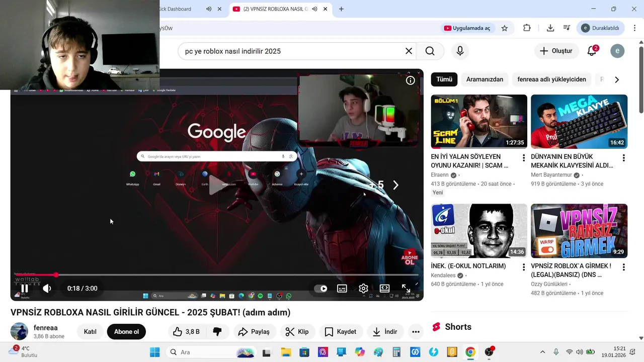Mute the video with the speaker icon
Screen dimensions: 644x362
[x=47, y=288]
